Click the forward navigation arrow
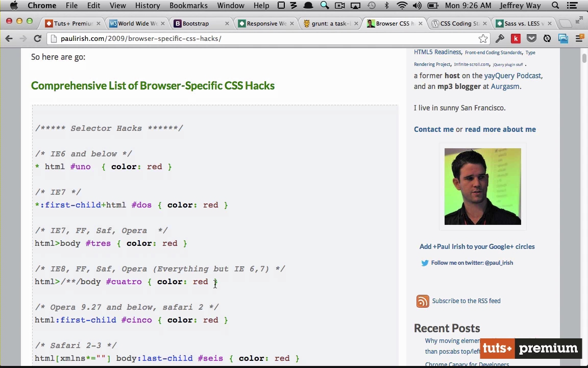Image resolution: width=588 pixels, height=368 pixels. tap(23, 38)
